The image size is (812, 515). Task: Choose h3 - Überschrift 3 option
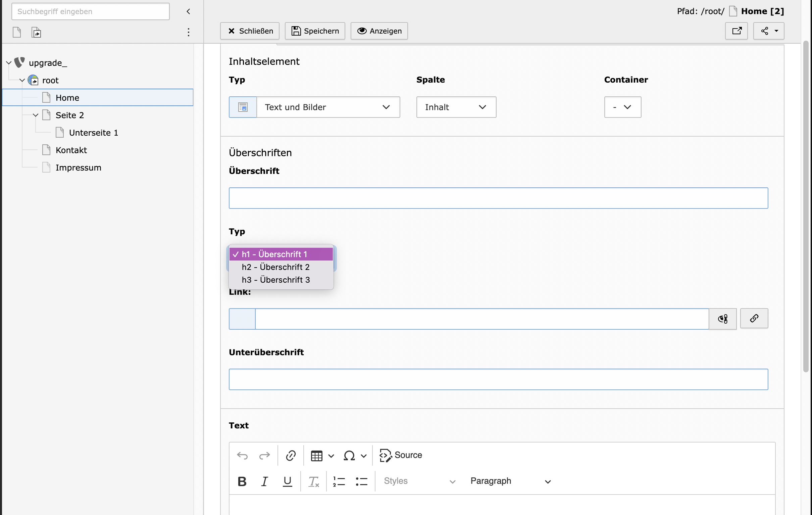point(275,280)
